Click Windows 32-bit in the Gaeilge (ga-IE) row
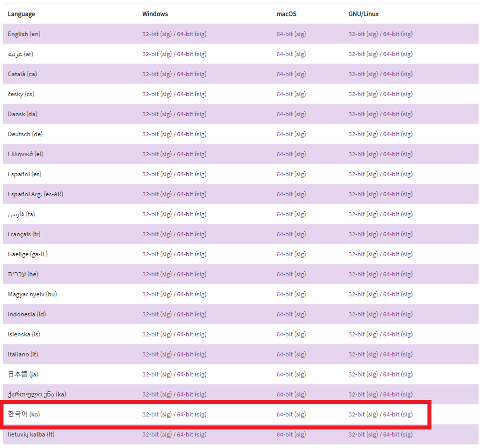 [150, 254]
